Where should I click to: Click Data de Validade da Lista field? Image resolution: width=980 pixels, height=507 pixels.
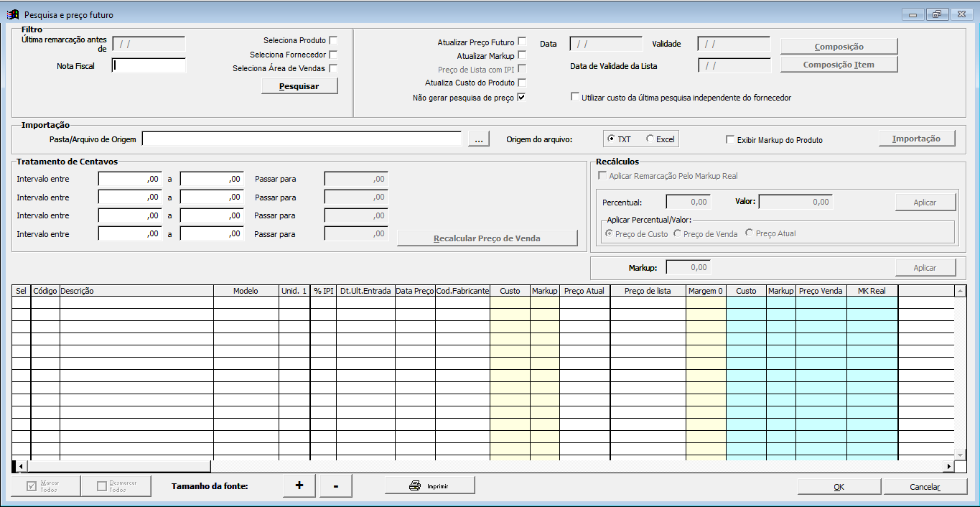click(734, 65)
